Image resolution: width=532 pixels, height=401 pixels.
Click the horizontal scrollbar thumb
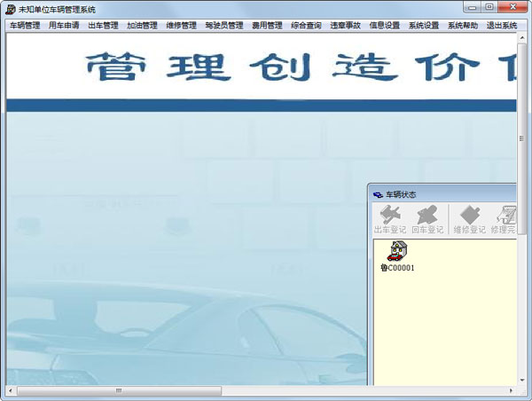tap(119, 391)
